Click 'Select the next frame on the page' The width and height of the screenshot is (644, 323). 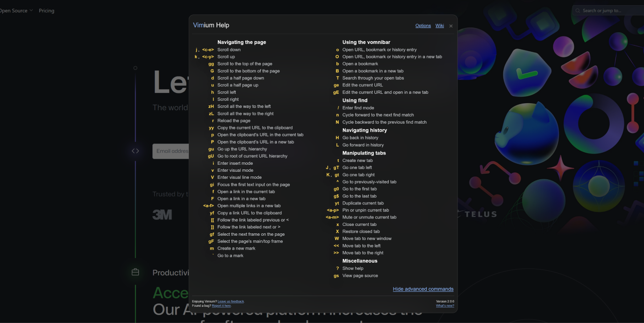coord(251,234)
